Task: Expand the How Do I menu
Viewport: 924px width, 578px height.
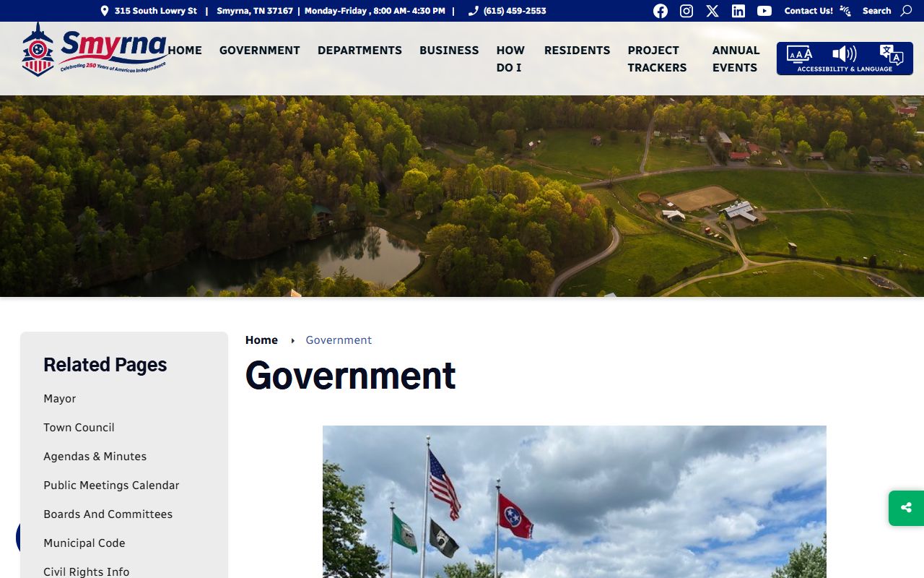Action: pos(510,59)
